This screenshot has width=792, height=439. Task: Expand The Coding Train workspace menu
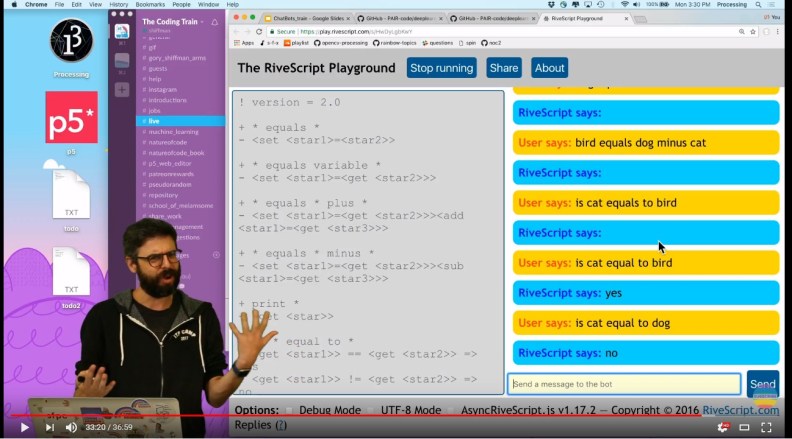(x=173, y=22)
